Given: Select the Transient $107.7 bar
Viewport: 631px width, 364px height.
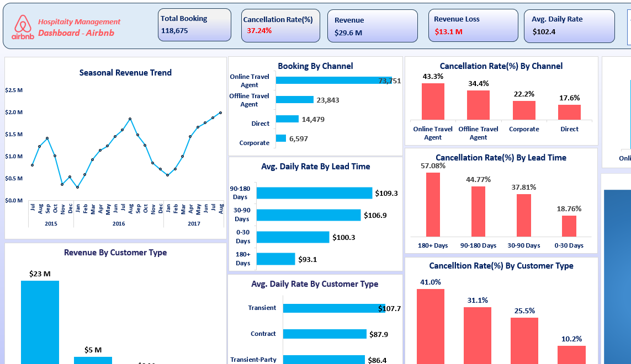Looking at the screenshot, I should pyautogui.click(x=334, y=308).
